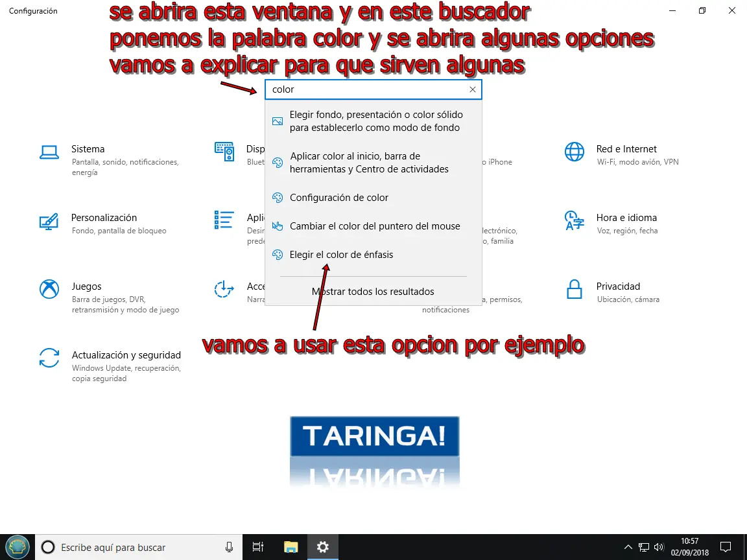This screenshot has width=747, height=560.
Task: Click the palette icon beside Configuración de color
Action: tap(278, 198)
